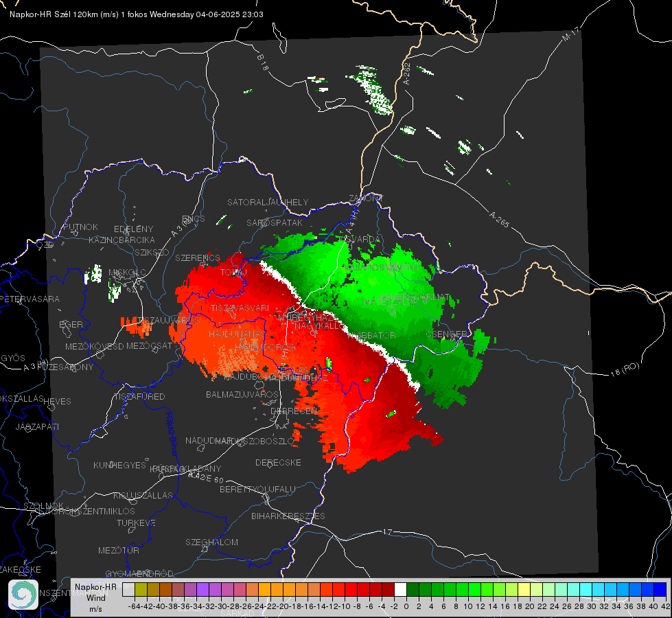Click the M-17 road label

570,34
